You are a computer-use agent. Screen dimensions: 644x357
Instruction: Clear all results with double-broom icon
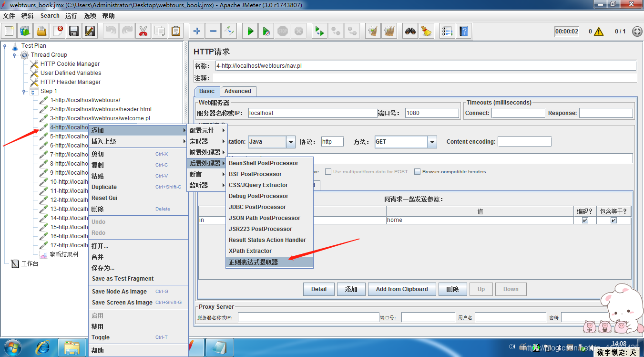pos(389,31)
